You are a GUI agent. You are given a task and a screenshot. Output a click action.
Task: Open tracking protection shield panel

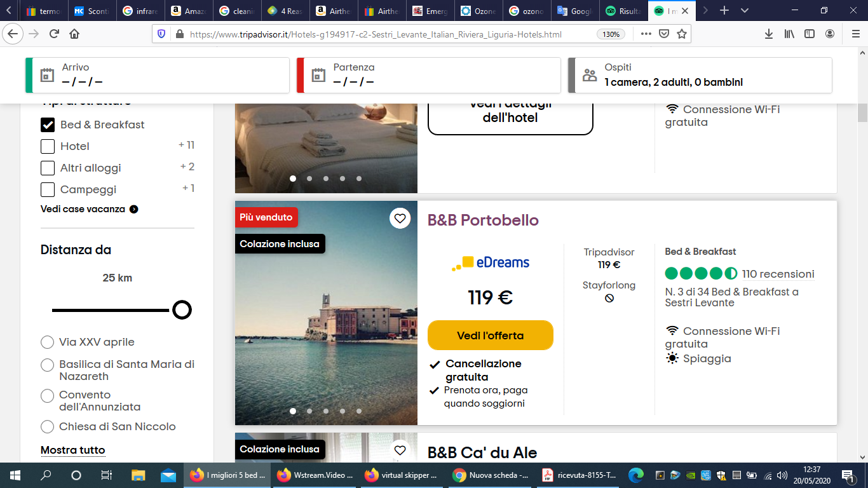[161, 34]
